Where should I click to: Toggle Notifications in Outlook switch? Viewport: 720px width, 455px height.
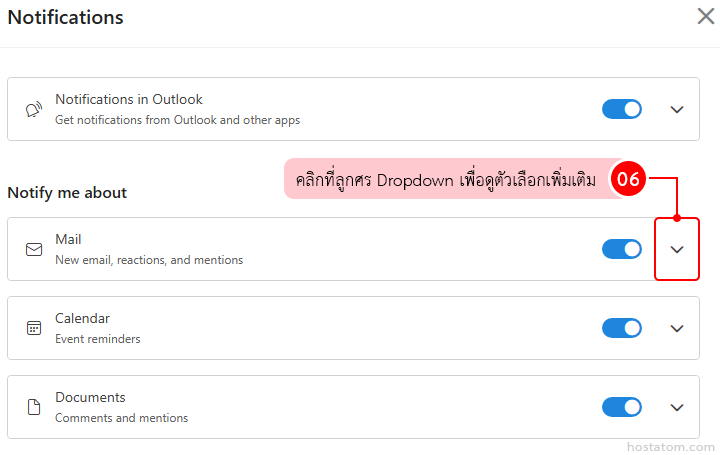coord(622,109)
